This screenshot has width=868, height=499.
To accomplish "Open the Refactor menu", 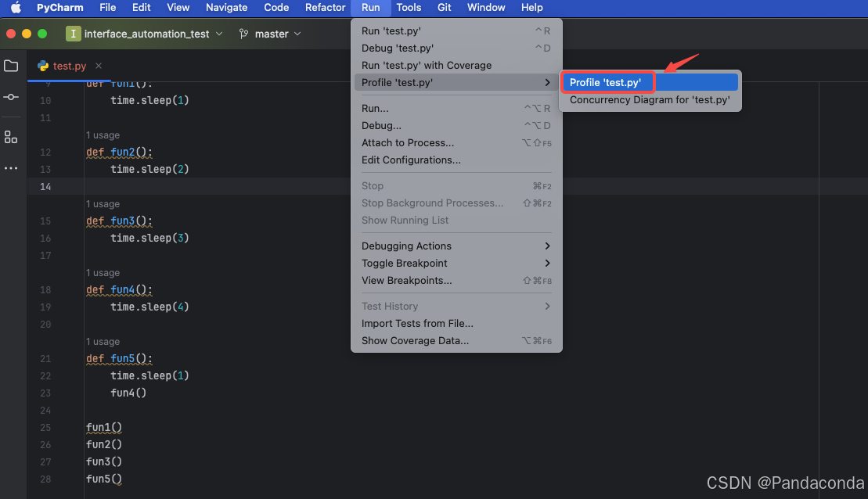I will (x=325, y=7).
